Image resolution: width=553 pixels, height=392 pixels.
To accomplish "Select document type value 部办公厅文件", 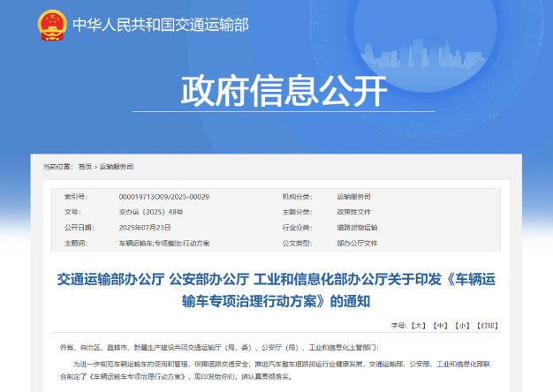I will [357, 244].
